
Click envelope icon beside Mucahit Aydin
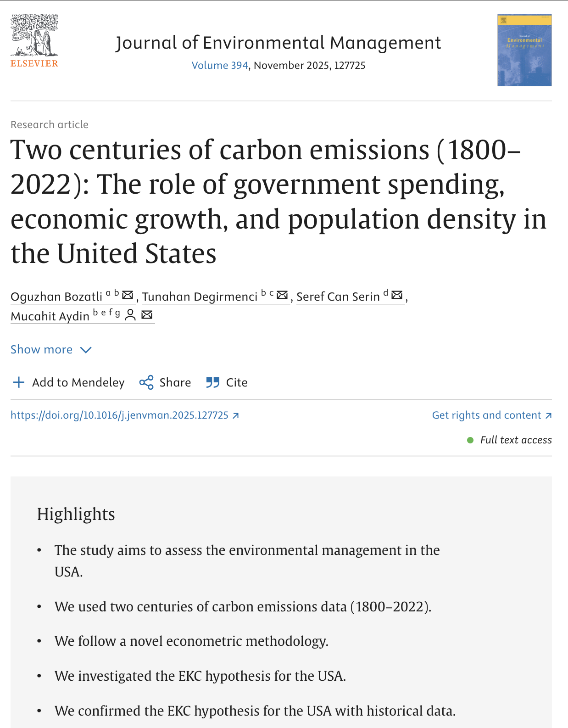(147, 315)
